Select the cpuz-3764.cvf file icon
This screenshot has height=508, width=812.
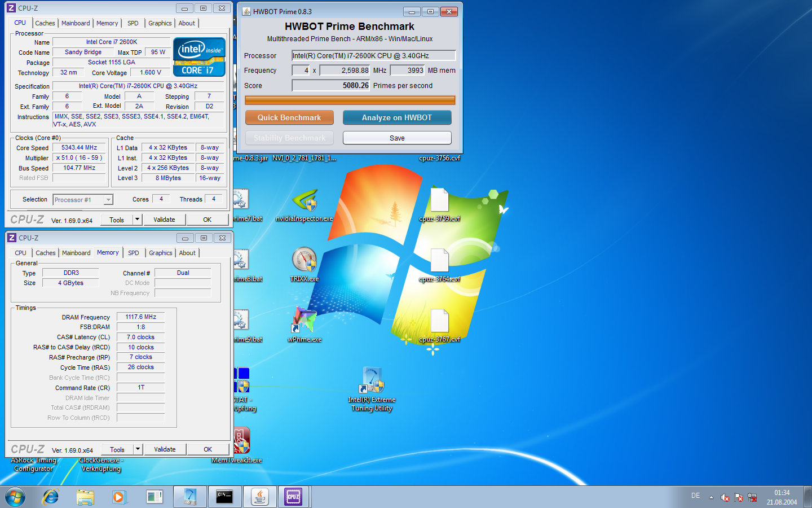(440, 265)
